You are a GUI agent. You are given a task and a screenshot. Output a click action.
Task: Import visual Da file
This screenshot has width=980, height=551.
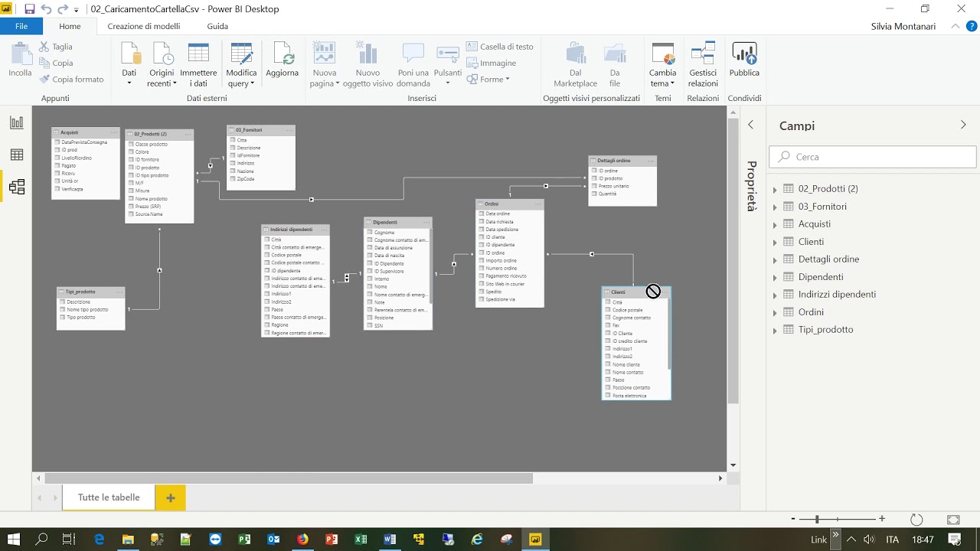[x=615, y=64]
